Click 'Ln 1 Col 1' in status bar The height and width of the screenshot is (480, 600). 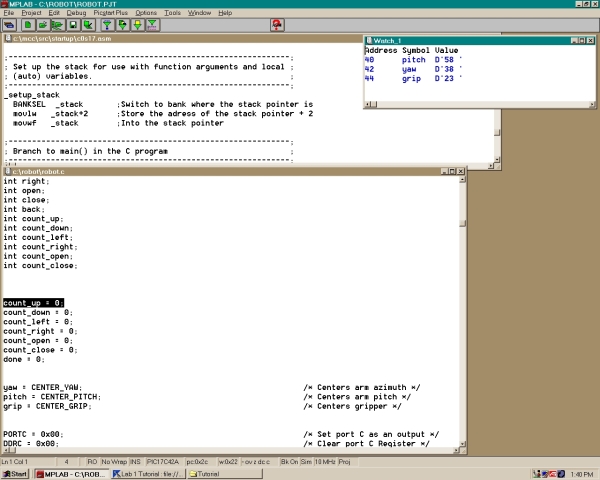15,462
